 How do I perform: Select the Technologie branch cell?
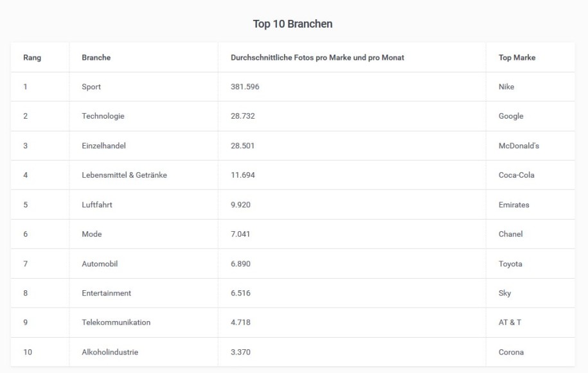pos(103,116)
